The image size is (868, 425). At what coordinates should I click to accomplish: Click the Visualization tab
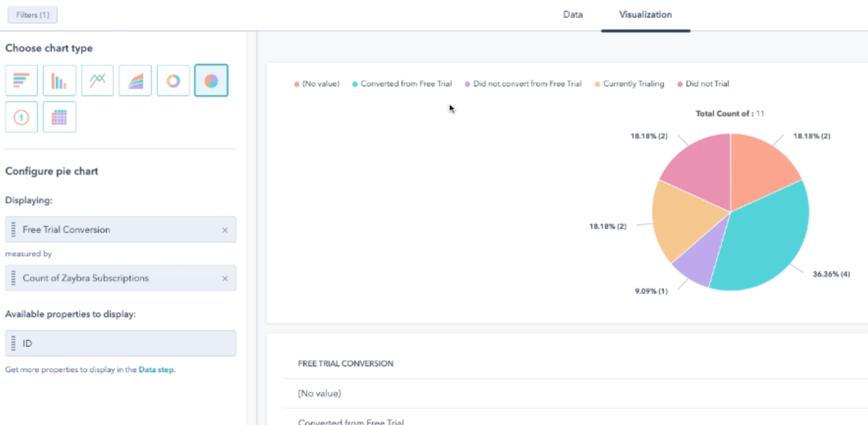tap(645, 14)
